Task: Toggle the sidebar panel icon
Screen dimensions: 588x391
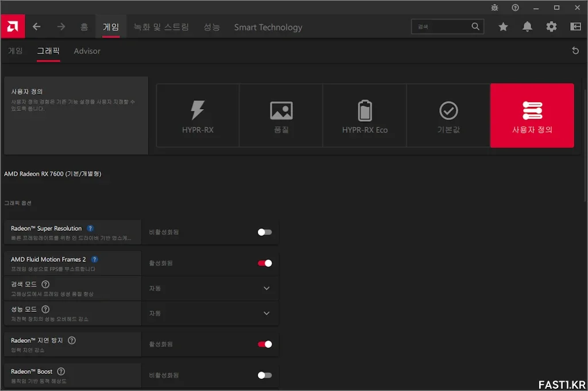Action: tap(575, 26)
